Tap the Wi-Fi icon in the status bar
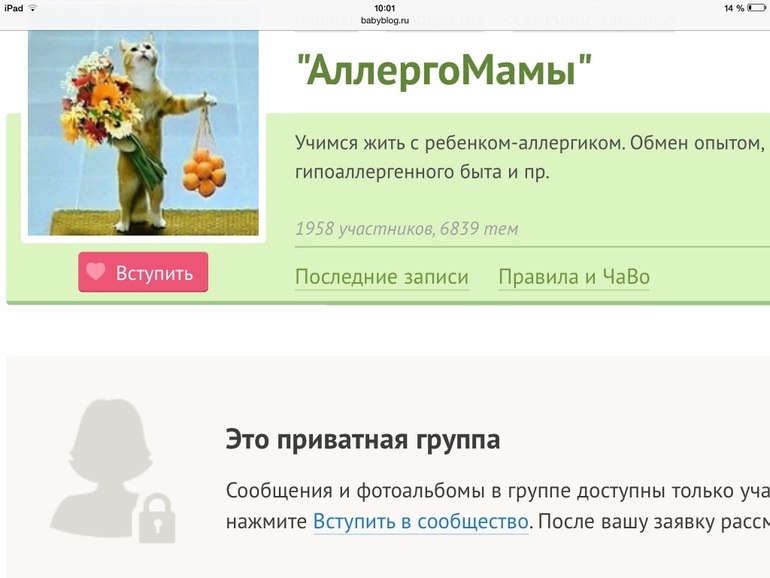770x578 pixels. point(32,8)
